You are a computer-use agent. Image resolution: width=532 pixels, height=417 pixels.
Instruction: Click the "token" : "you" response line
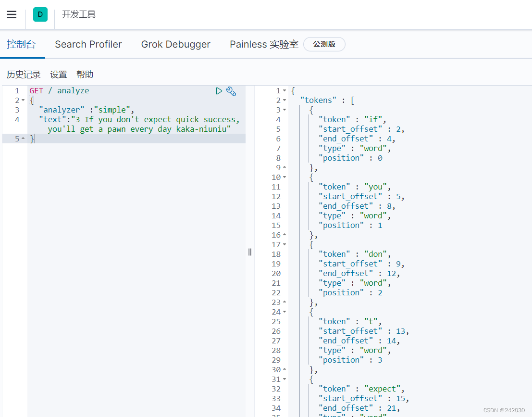click(x=355, y=187)
